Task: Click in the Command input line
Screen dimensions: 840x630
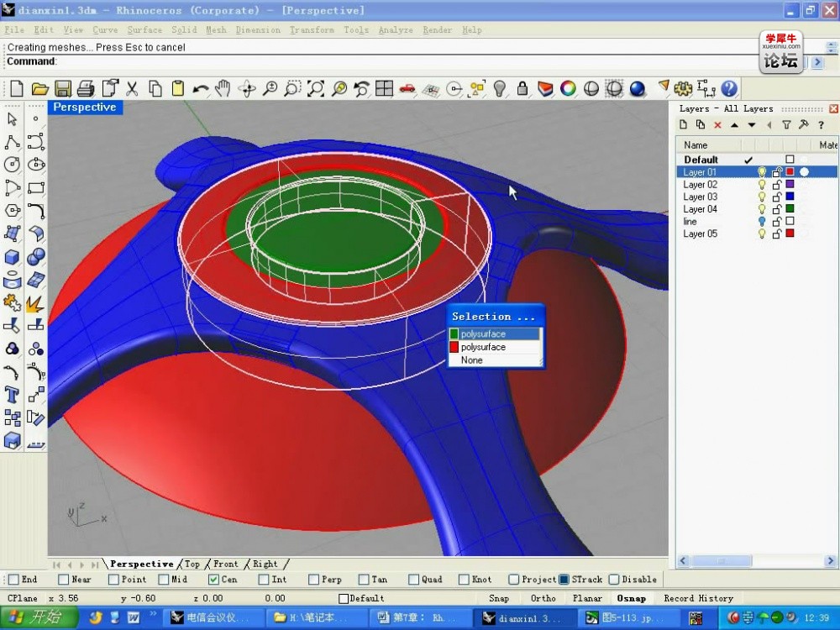Action: point(407,61)
